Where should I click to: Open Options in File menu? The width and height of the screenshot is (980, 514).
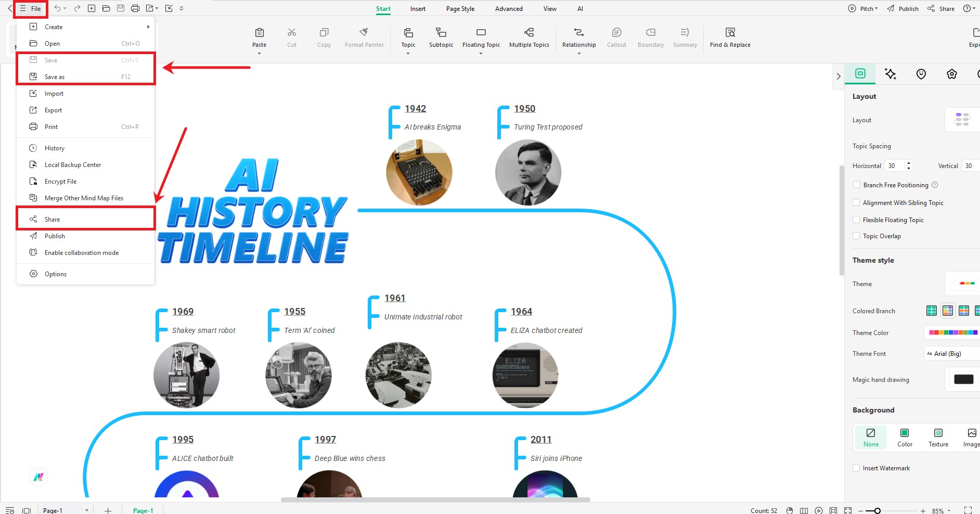[x=86, y=274]
